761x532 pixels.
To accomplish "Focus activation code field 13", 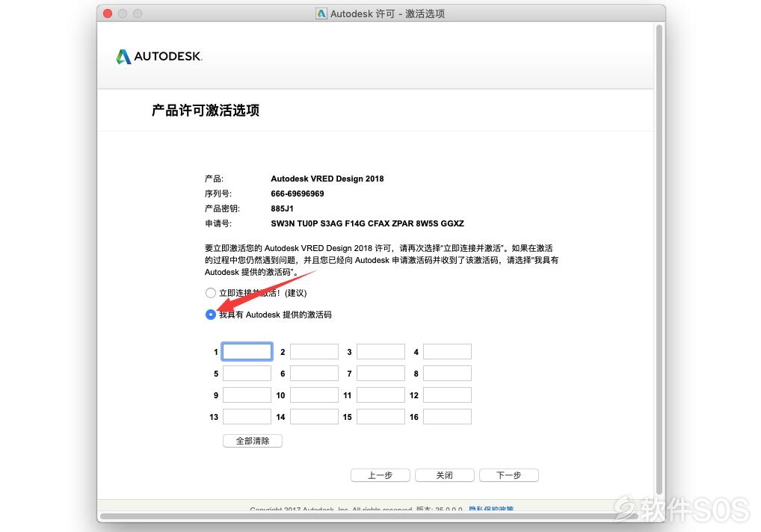I will pos(247,417).
